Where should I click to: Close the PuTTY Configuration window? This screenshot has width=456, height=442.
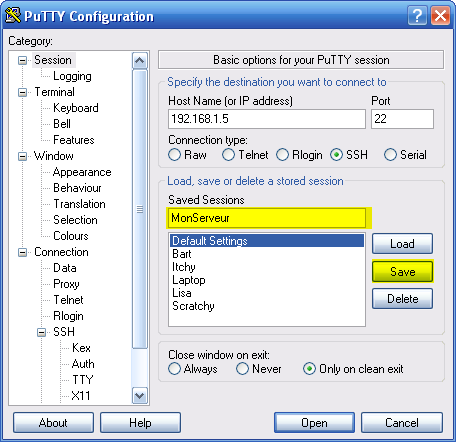[x=440, y=15]
